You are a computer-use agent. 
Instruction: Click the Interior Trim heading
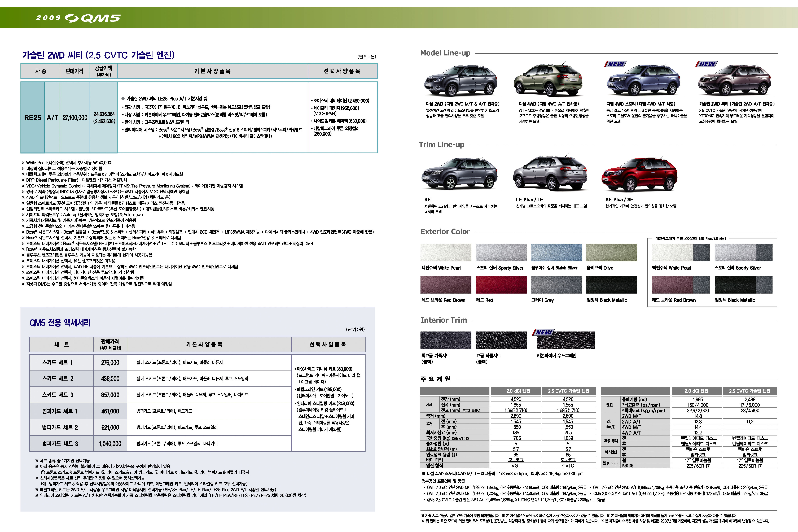point(443,320)
